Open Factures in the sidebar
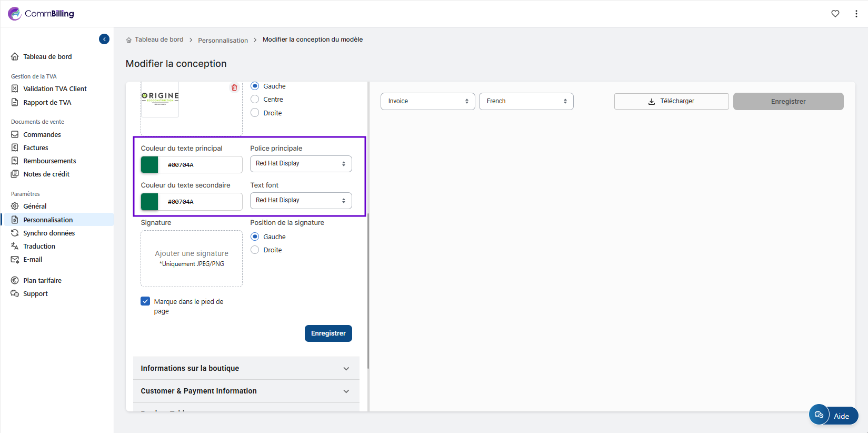The height and width of the screenshot is (433, 868). point(36,148)
